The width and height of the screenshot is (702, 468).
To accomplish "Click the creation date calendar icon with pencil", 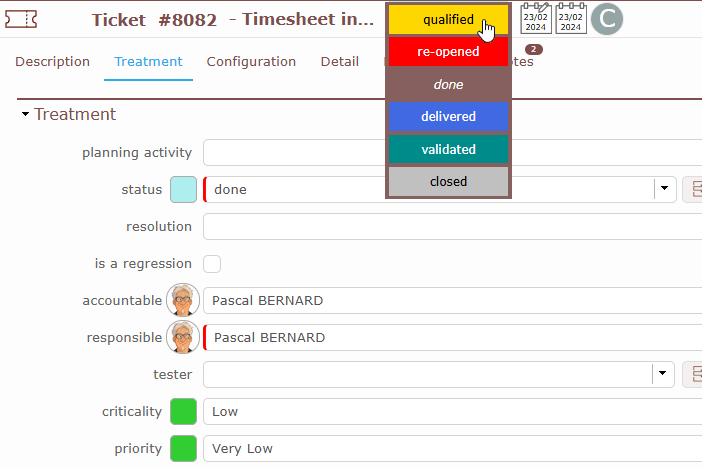I will 536,19.
